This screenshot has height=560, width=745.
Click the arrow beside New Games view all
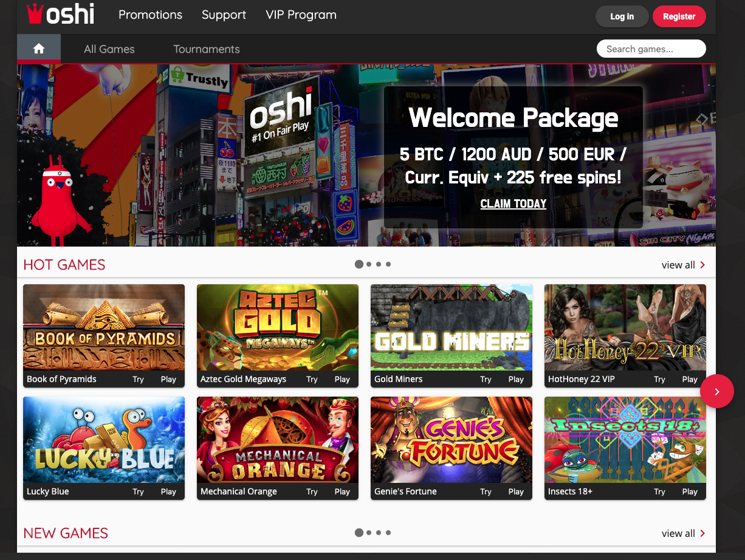(703, 533)
